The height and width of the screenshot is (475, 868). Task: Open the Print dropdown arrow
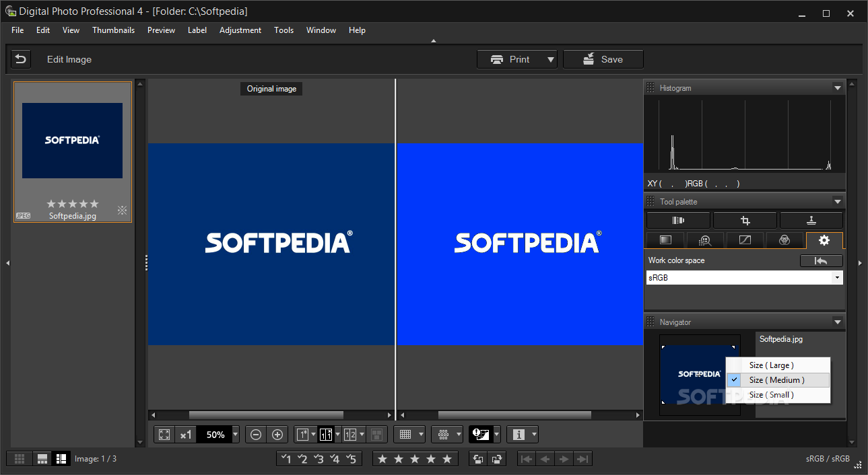pyautogui.click(x=551, y=59)
